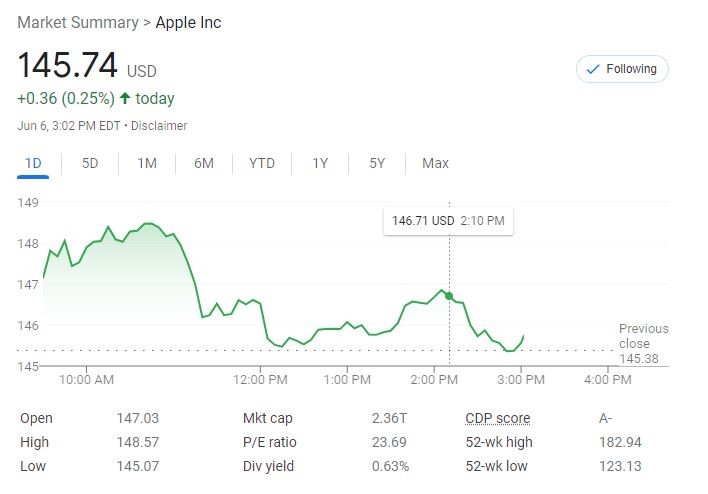Select the Max range tab
708x494 pixels.
point(435,163)
